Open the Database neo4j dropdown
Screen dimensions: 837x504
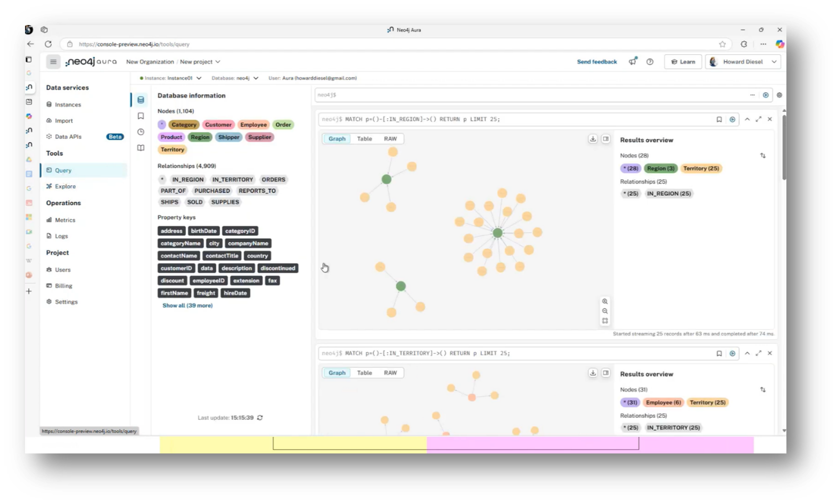[235, 78]
